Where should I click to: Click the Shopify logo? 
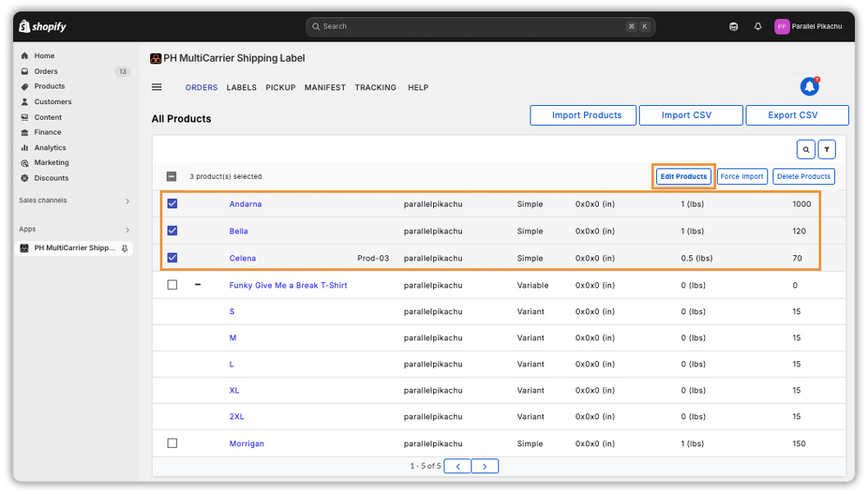point(43,26)
